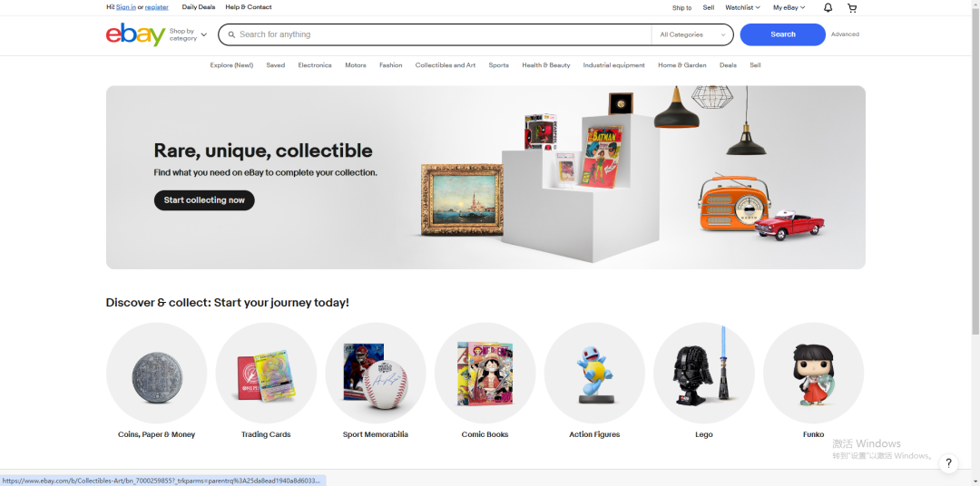Open the Daily Deals link
The height and width of the screenshot is (486, 980).
point(198,7)
